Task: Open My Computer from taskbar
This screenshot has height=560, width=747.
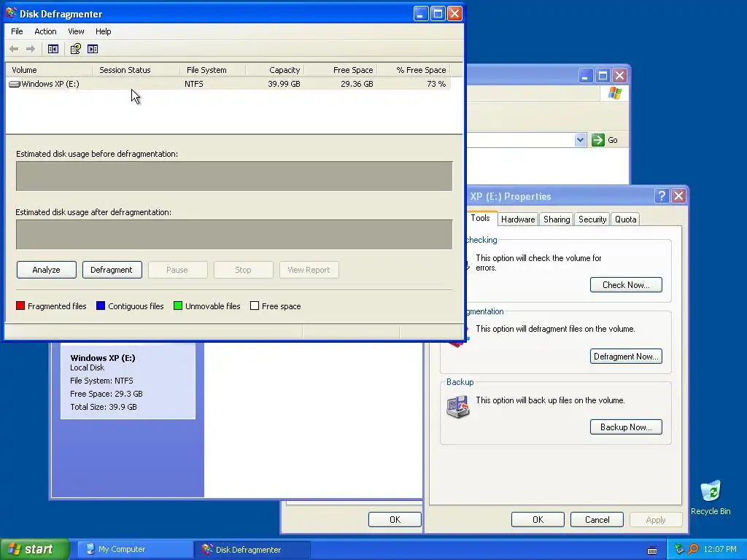Action: point(135,550)
